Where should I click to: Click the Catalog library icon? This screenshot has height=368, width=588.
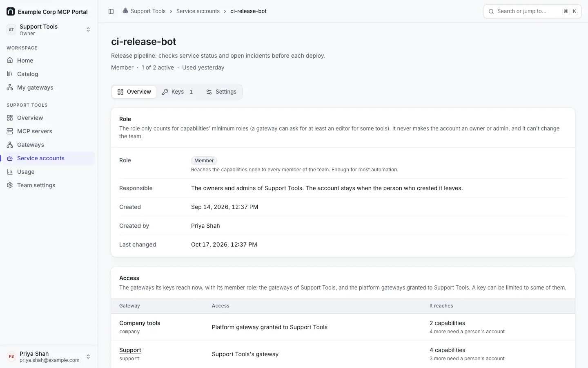tap(10, 74)
